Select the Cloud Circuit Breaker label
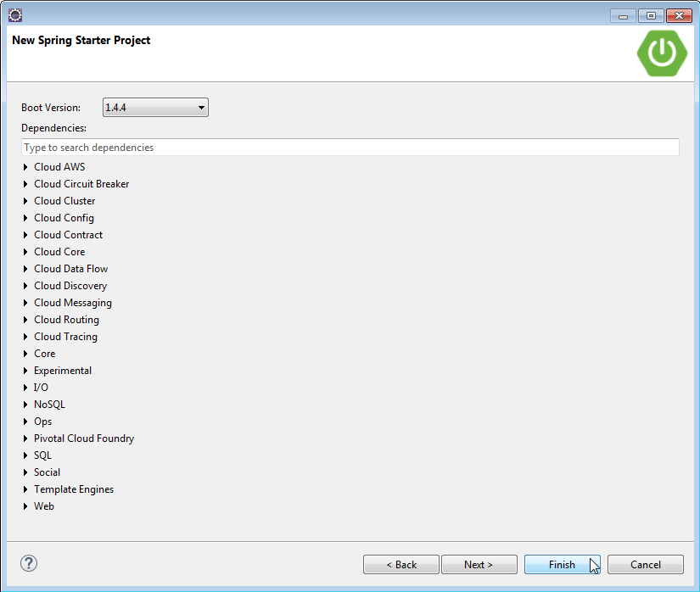This screenshot has height=592, width=700. pos(81,184)
